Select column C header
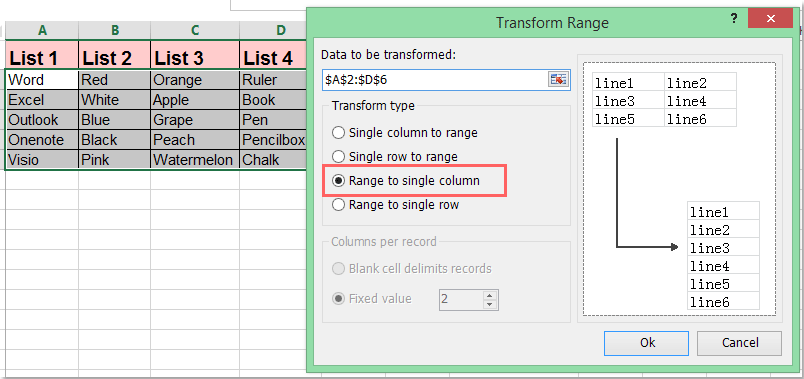804x379 pixels. pyautogui.click(x=195, y=31)
